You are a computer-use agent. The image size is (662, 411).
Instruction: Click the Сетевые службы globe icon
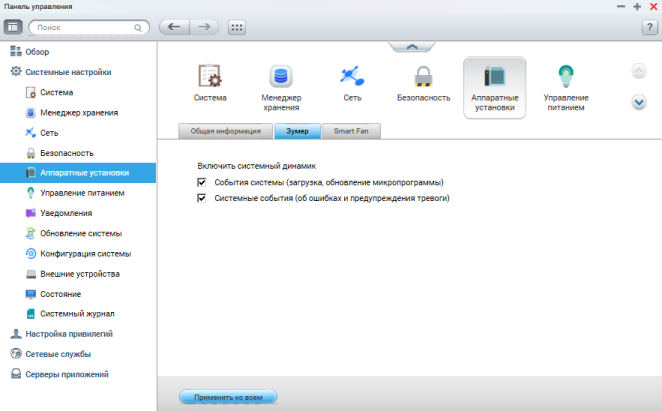(16, 354)
